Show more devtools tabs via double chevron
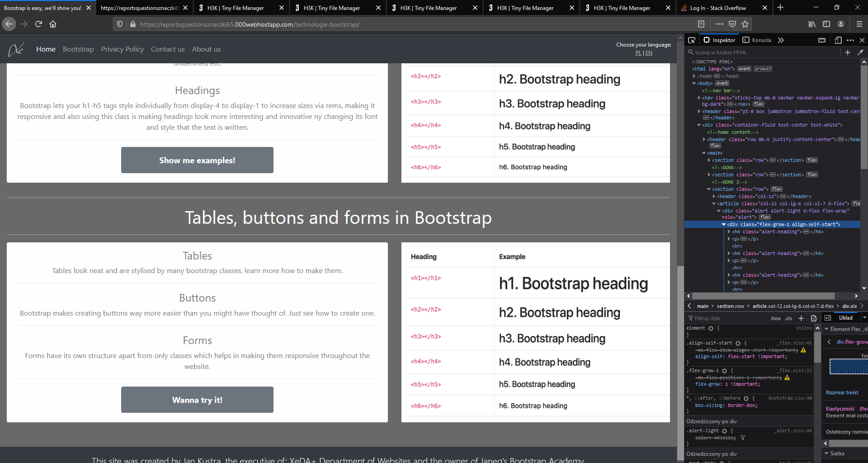Viewport: 868px width, 463px height. pos(781,40)
